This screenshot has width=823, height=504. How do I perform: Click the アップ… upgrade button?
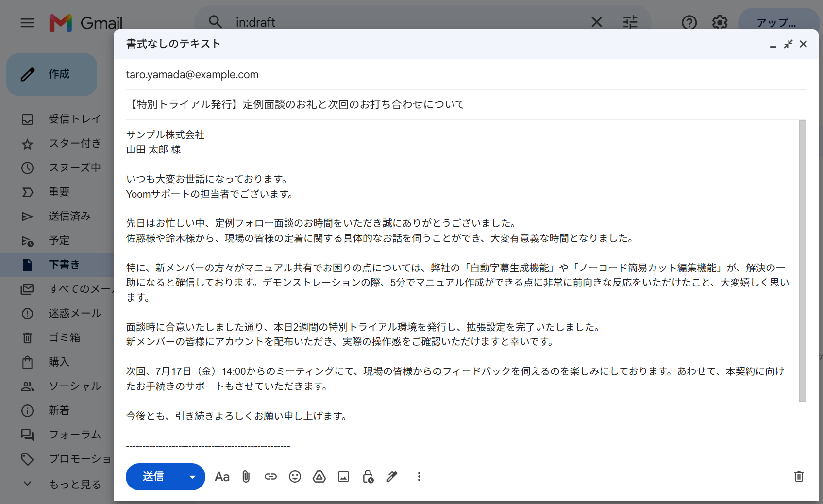(778, 22)
